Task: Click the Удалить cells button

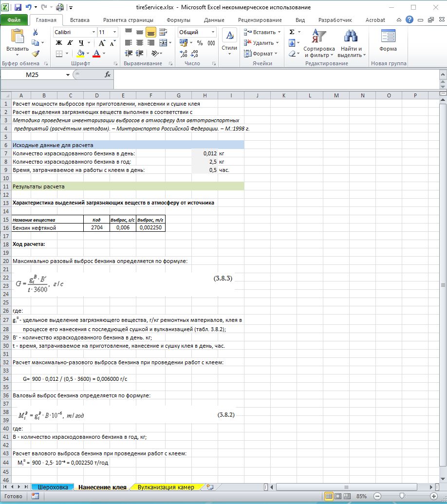Action: (262, 43)
